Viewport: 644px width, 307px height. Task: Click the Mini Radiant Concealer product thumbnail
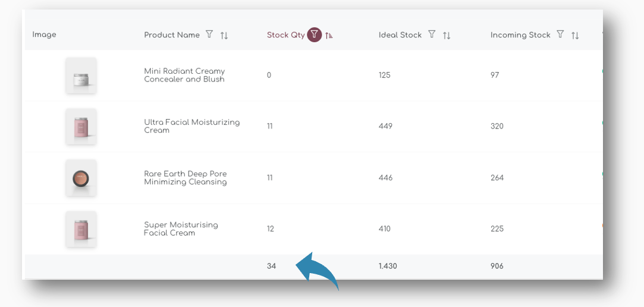(x=81, y=76)
